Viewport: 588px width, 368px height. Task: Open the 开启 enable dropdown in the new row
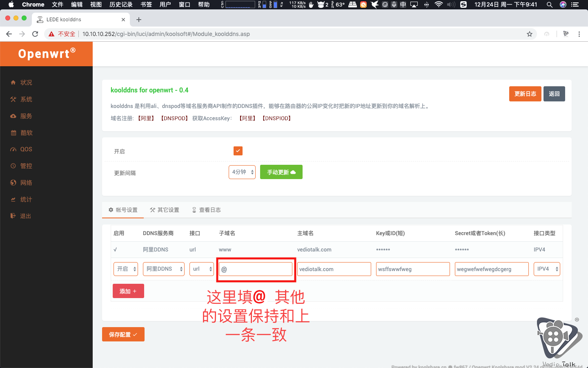126,269
